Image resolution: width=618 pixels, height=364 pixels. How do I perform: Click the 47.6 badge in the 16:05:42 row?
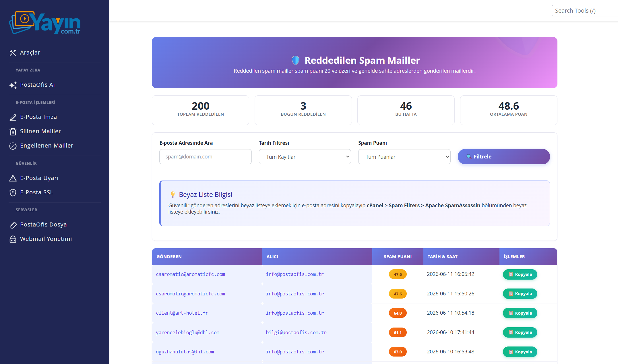398,274
